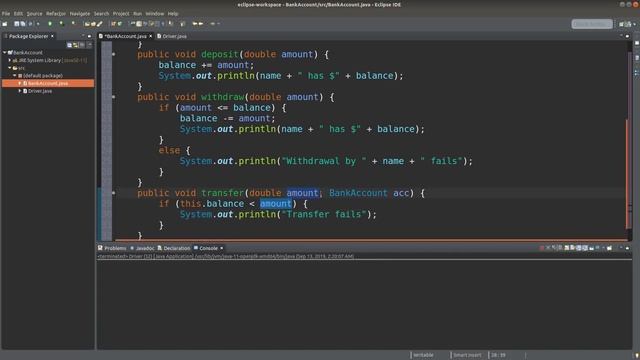This screenshot has height=360, width=640.
Task: Click the New file toolbar icon
Action: click(x=4, y=24)
